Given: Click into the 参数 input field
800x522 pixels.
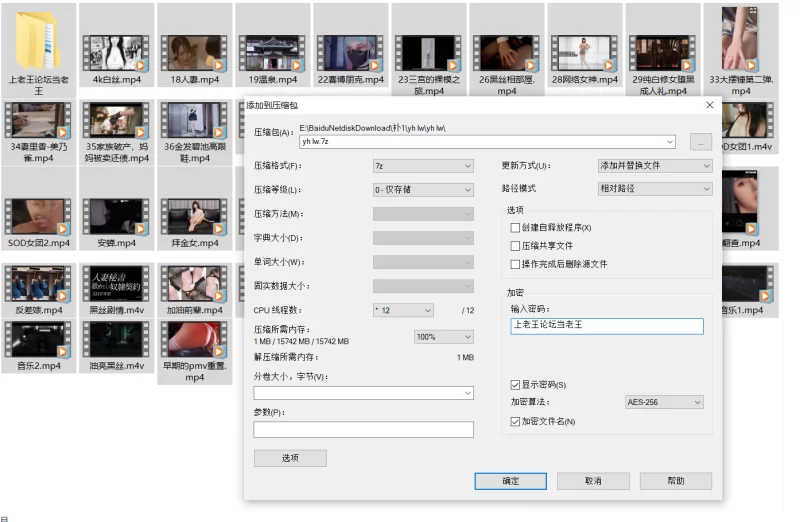Looking at the screenshot, I should pyautogui.click(x=363, y=430).
